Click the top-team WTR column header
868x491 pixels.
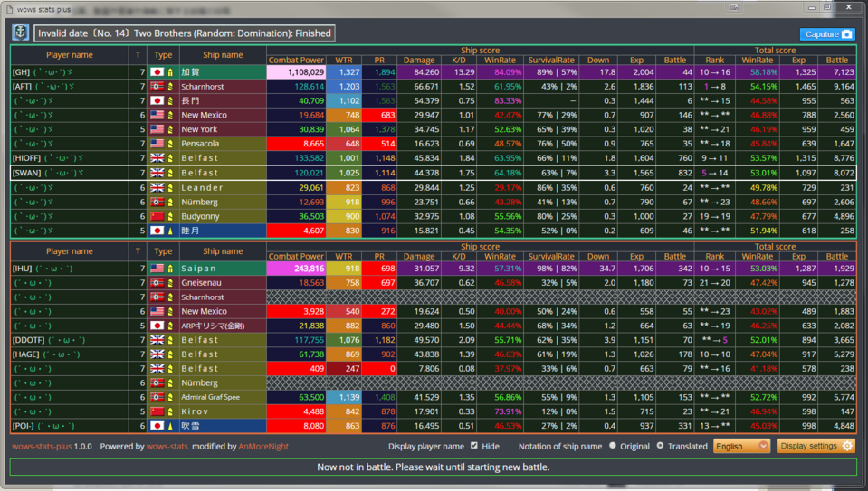click(344, 61)
